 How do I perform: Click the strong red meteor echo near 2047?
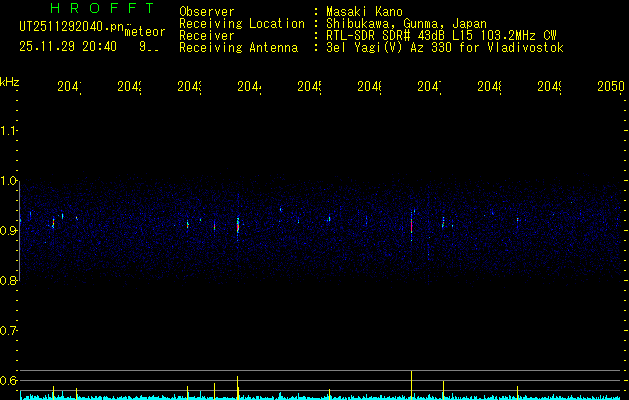(412, 225)
